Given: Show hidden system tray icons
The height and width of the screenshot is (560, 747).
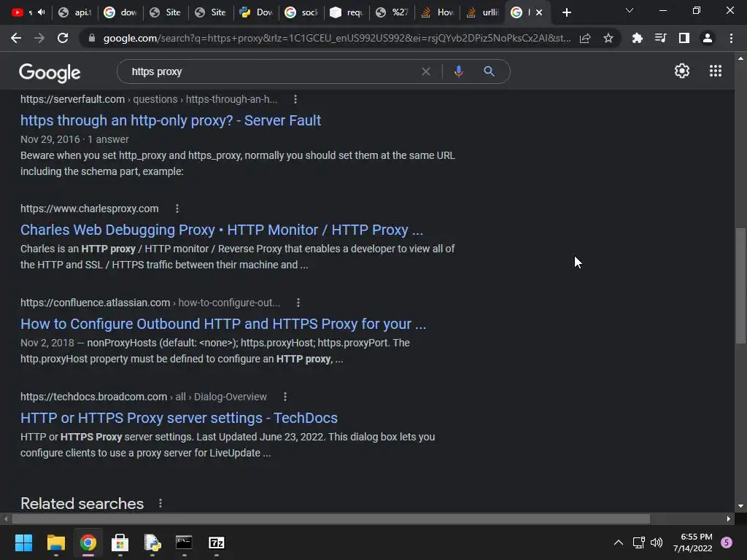Looking at the screenshot, I should tap(619, 542).
